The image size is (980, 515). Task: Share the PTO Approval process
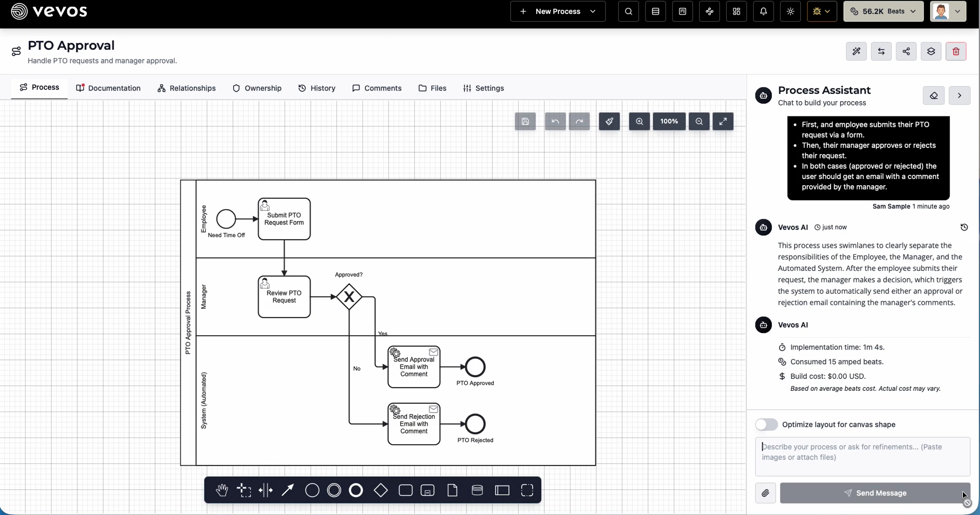tap(906, 51)
